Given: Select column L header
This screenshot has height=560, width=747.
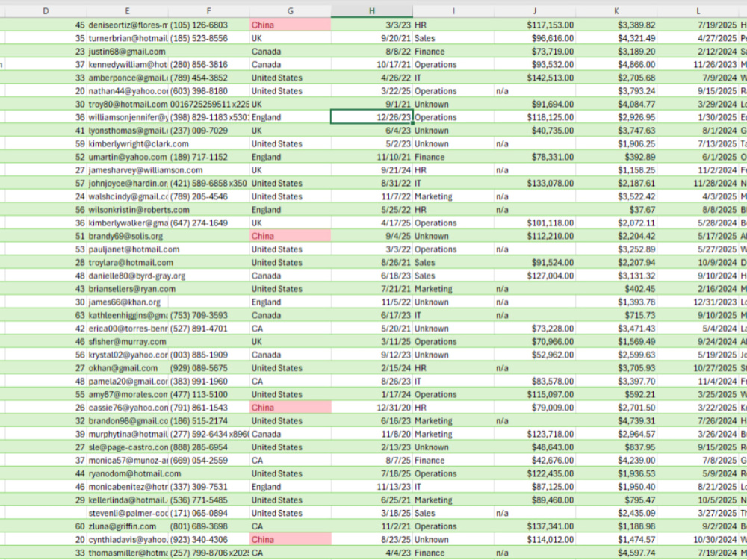Looking at the screenshot, I should pyautogui.click(x=698, y=11).
